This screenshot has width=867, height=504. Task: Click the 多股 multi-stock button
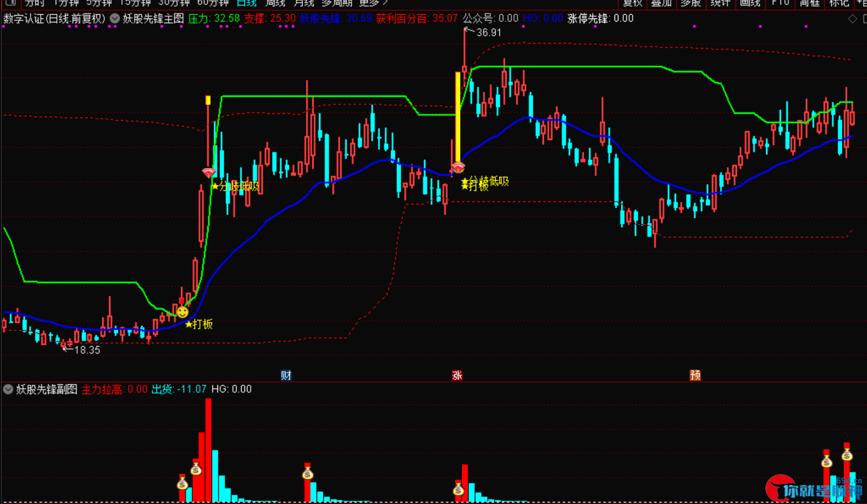point(691,3)
